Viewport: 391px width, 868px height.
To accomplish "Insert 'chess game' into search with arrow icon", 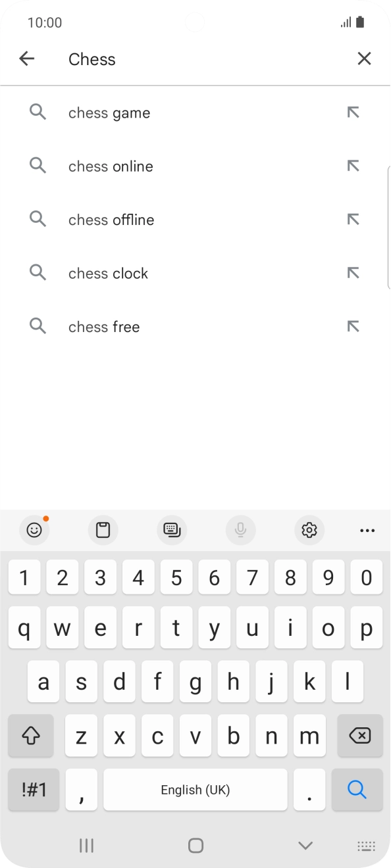I will [x=353, y=112].
